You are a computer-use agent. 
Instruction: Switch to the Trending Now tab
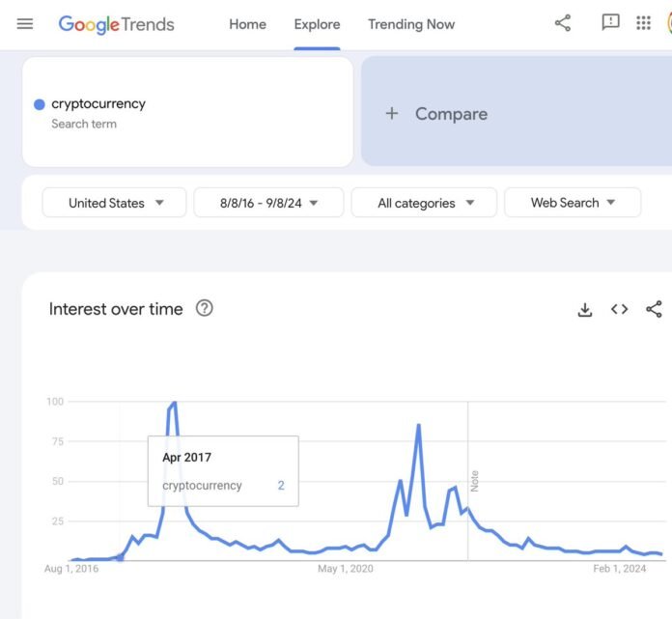click(411, 24)
